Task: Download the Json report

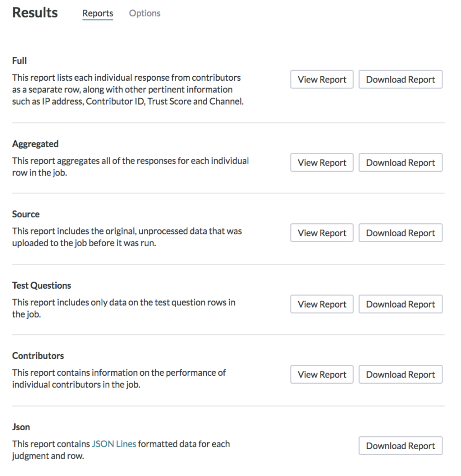Action: tap(400, 446)
